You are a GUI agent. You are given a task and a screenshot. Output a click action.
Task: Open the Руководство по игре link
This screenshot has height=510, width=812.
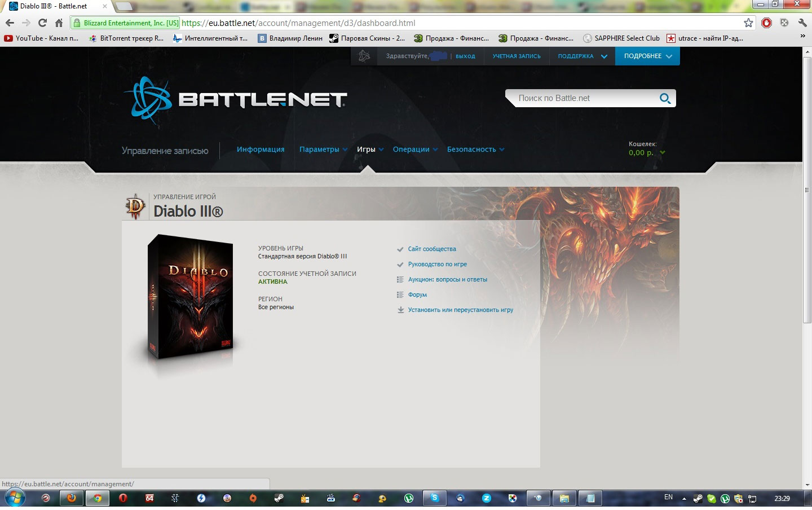pyautogui.click(x=438, y=264)
